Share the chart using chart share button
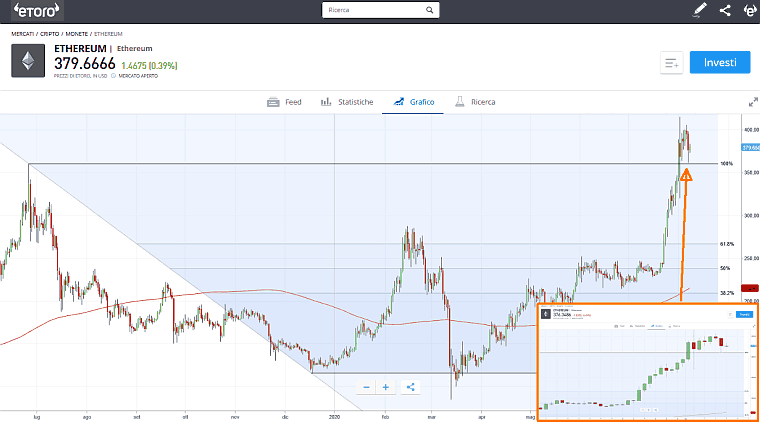 pyautogui.click(x=411, y=387)
